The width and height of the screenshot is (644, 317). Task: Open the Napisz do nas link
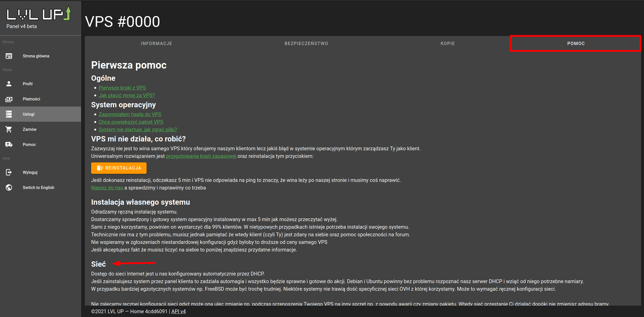click(107, 188)
